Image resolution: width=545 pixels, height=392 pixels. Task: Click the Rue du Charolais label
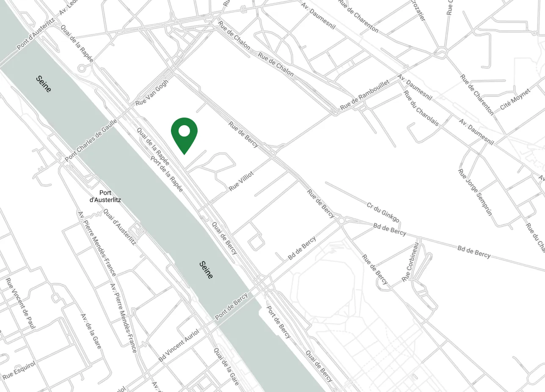(x=421, y=108)
